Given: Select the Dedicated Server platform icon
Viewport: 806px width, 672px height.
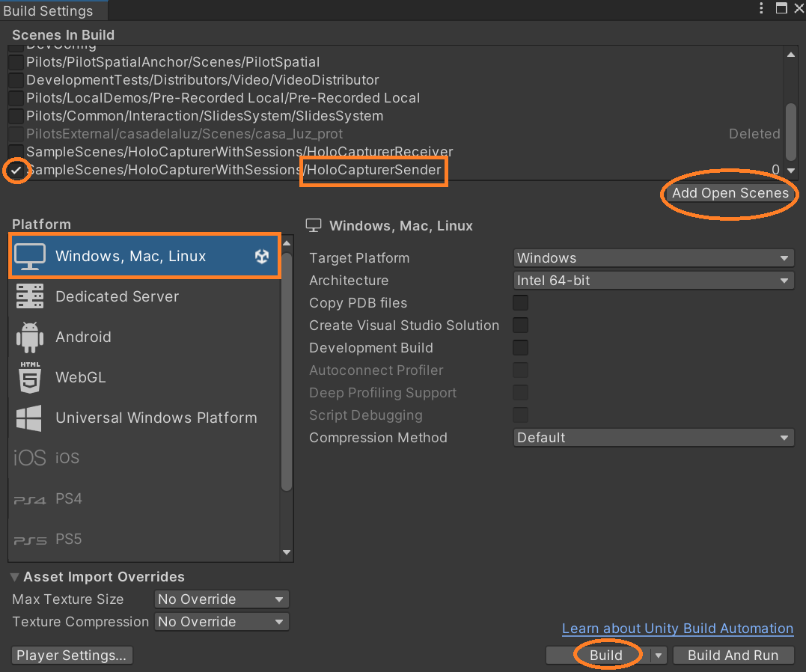Looking at the screenshot, I should click(x=29, y=296).
